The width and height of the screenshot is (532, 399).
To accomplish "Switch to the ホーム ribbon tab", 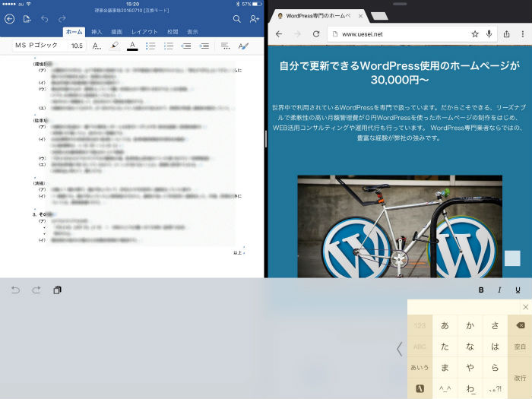I will [x=74, y=32].
